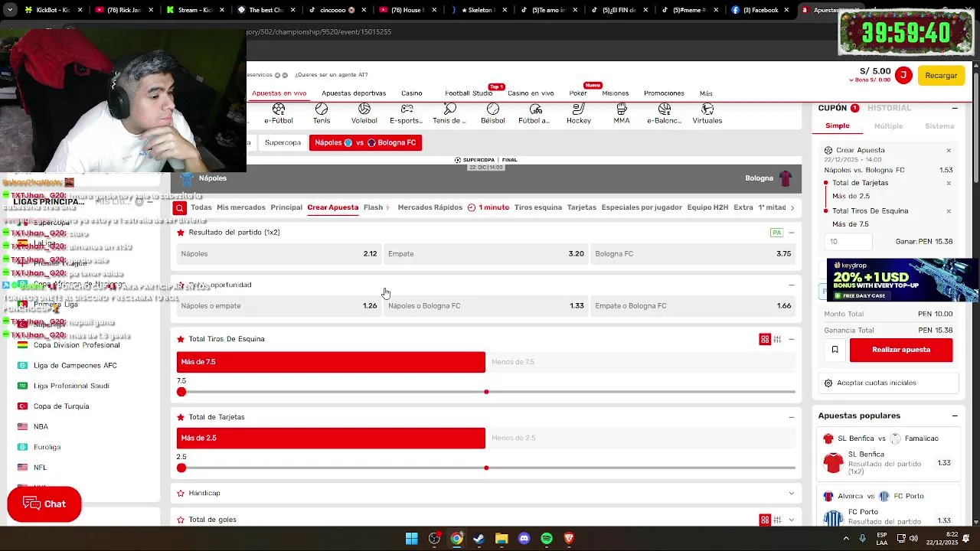Choose the Voleibol sport icon
The width and height of the screenshot is (980, 551).
[x=364, y=114]
